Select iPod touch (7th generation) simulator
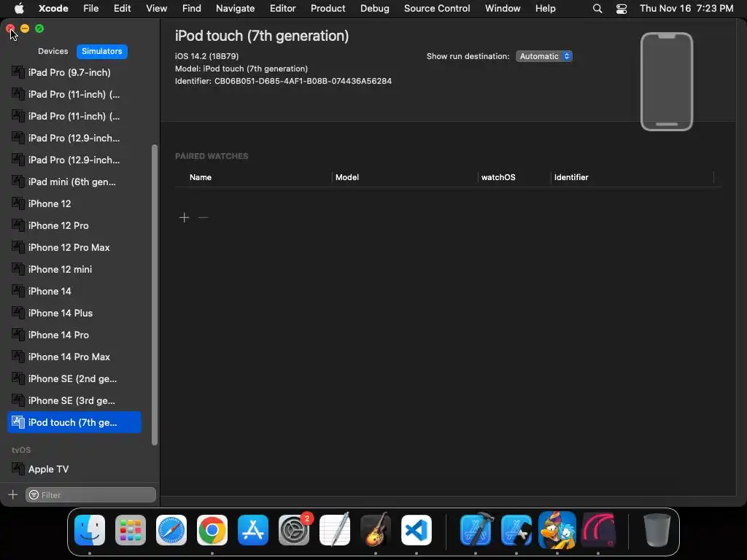 (74, 422)
